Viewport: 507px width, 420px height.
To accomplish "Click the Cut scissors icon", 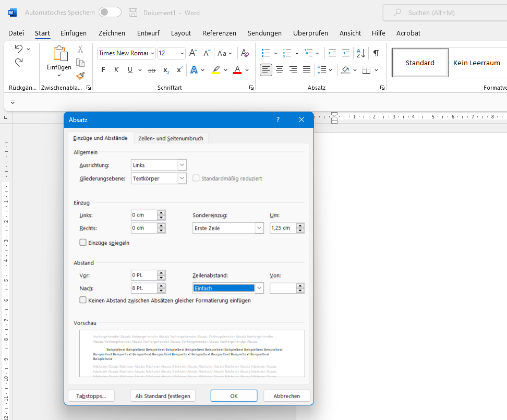I will pos(80,49).
